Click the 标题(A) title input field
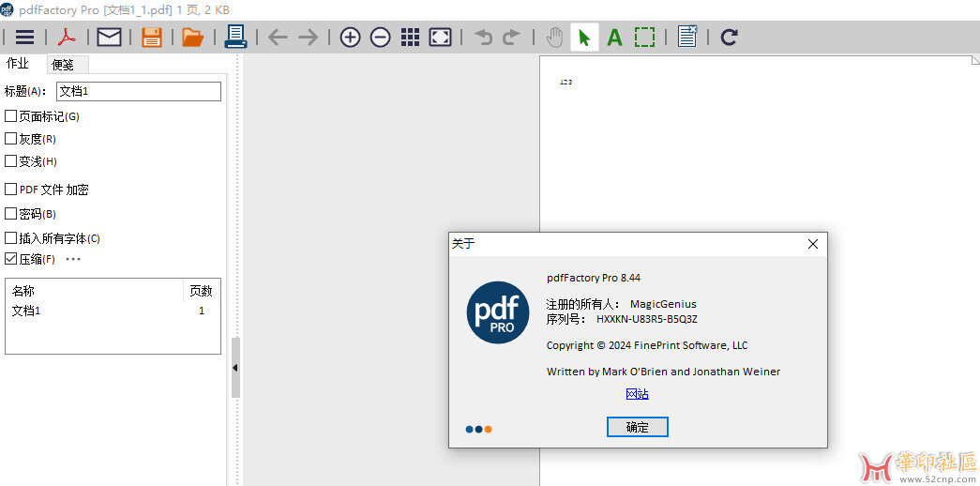Image resolution: width=980 pixels, height=486 pixels. [138, 91]
